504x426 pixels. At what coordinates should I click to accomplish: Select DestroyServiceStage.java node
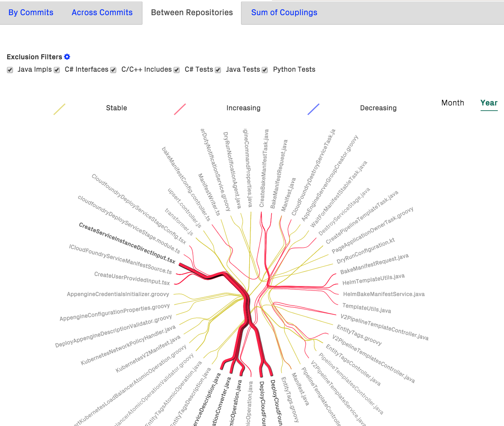(344, 211)
